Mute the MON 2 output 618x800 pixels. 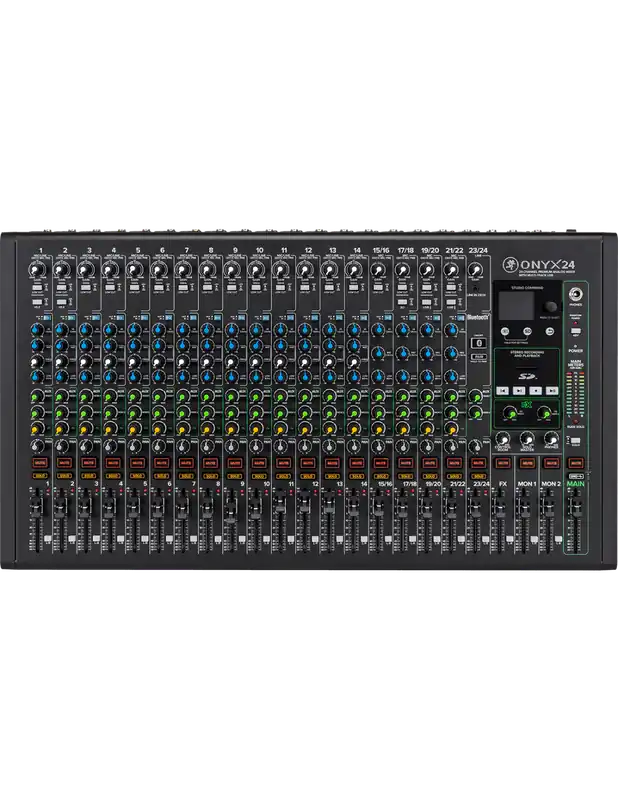pyautogui.click(x=551, y=463)
